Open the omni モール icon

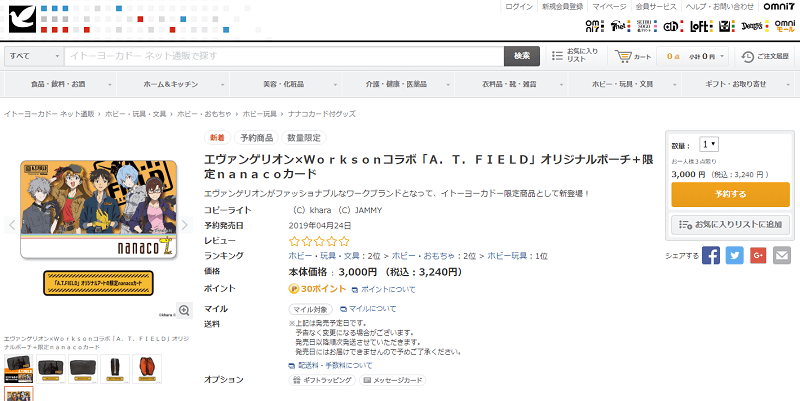click(x=785, y=26)
